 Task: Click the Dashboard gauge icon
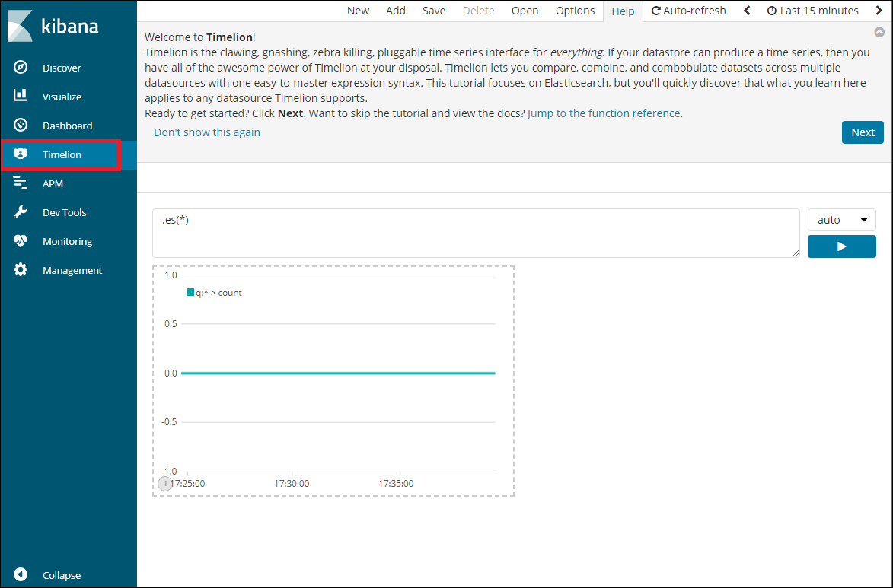click(21, 126)
